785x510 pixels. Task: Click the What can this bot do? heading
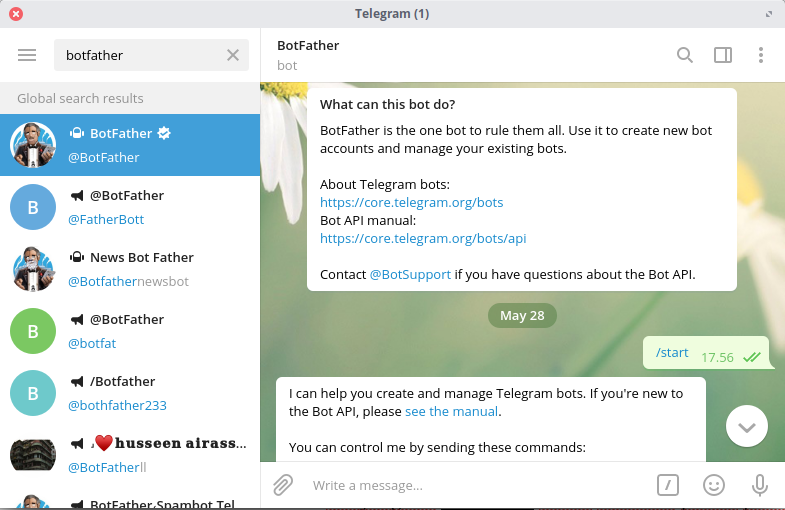[x=387, y=105]
